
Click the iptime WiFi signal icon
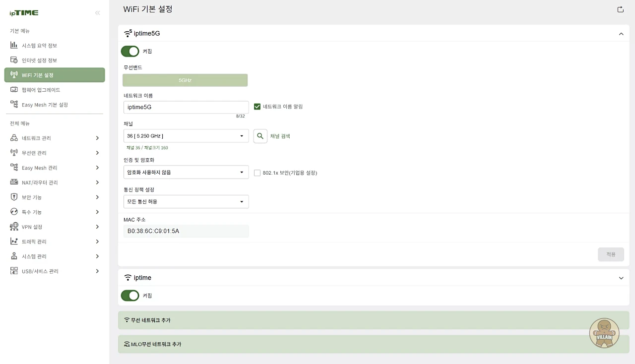click(x=128, y=278)
